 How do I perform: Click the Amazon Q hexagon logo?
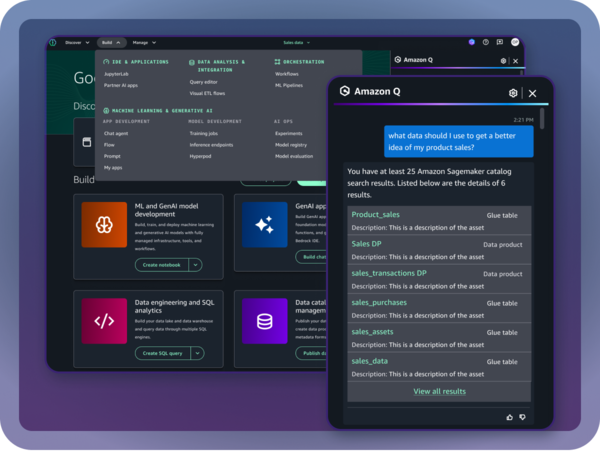coord(345,92)
